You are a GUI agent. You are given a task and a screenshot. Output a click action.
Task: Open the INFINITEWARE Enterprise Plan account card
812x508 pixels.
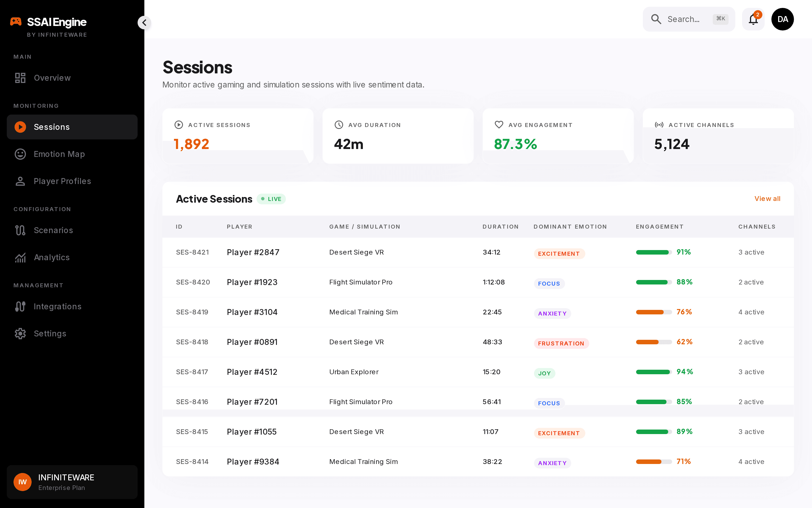pos(72,482)
